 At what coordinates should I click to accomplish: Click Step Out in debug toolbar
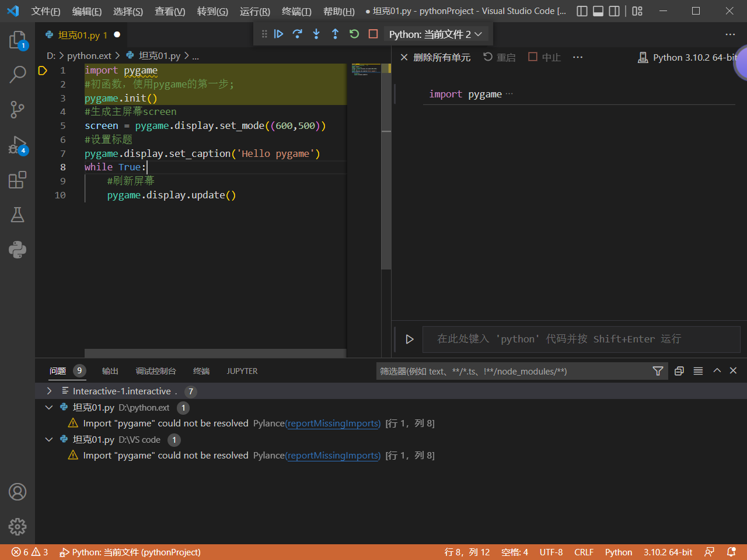point(335,34)
